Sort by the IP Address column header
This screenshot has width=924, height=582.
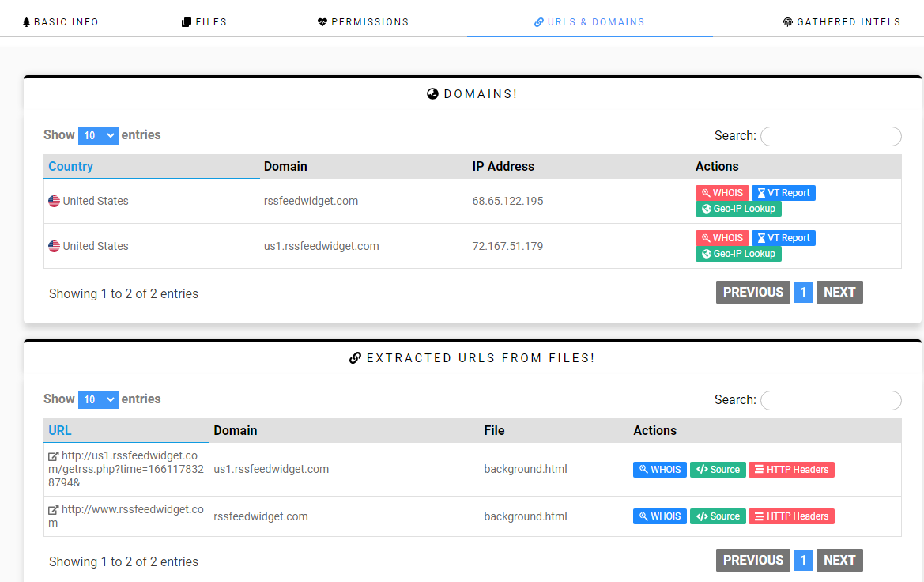pyautogui.click(x=579, y=166)
